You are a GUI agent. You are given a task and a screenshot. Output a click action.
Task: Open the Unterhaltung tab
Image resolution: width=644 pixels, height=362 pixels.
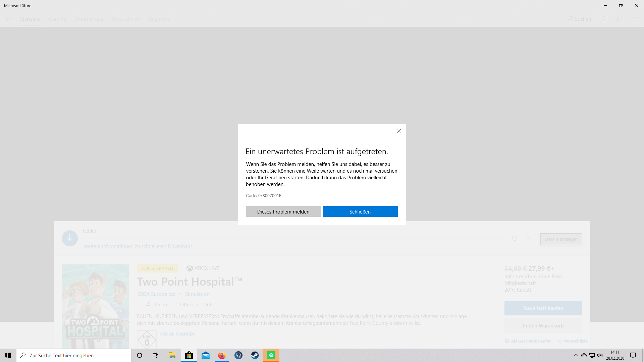[x=89, y=19]
